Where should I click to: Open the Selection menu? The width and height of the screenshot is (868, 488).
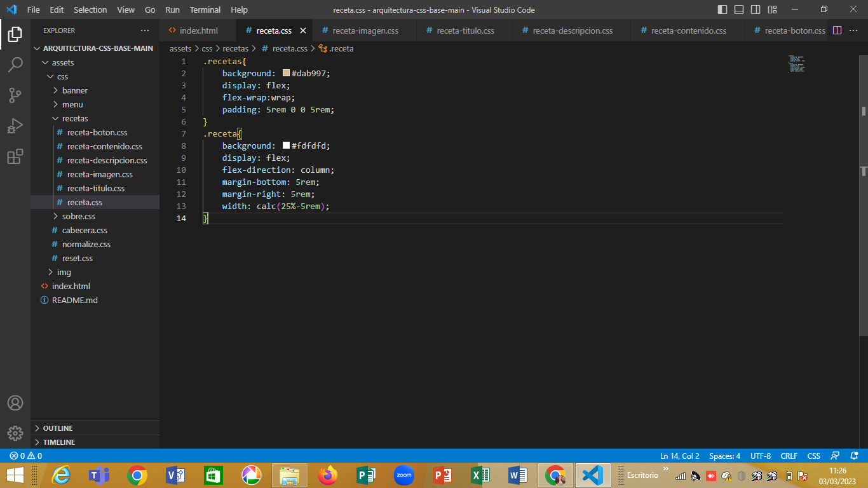click(90, 10)
